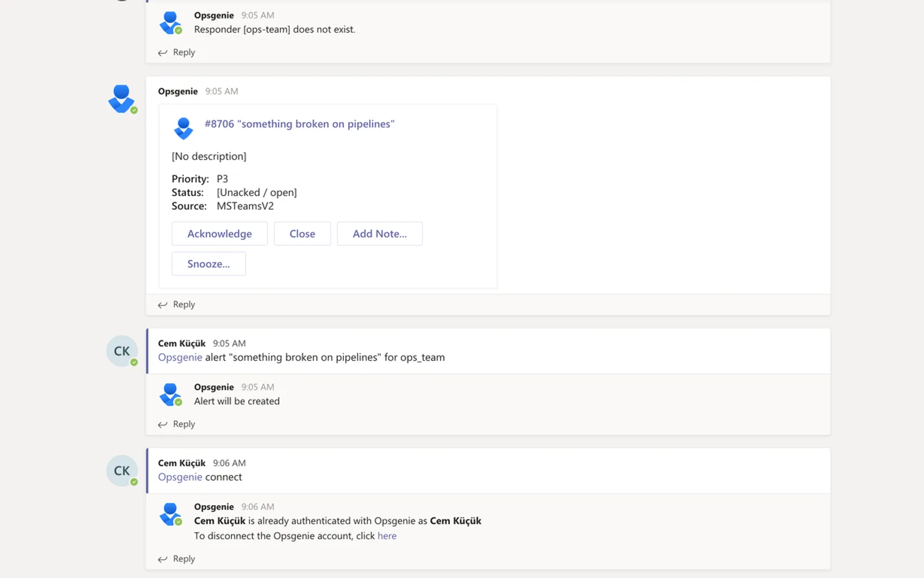Open the large Opsgenie avatar beside alert card post
The height and width of the screenshot is (578, 924).
pos(122,99)
